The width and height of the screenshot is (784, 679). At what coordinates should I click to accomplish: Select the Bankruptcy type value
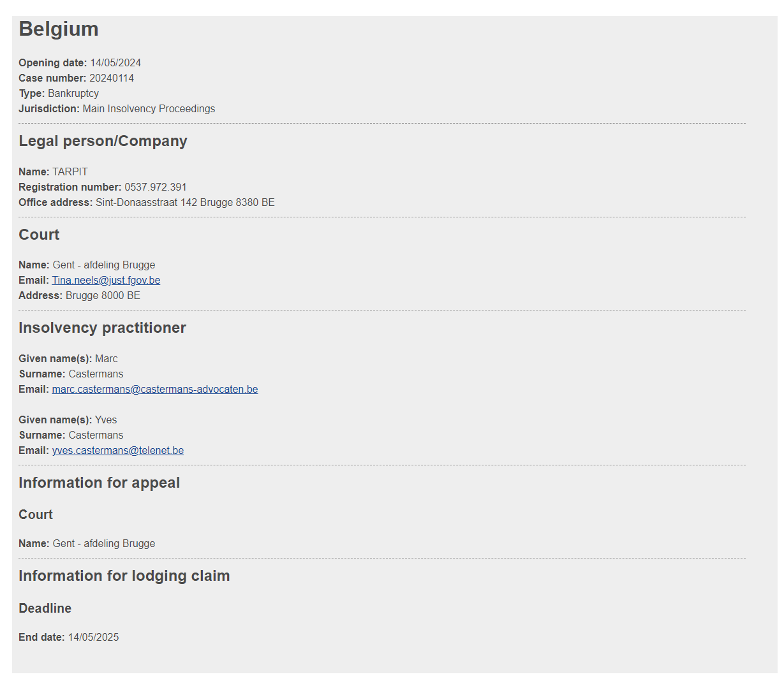73,94
